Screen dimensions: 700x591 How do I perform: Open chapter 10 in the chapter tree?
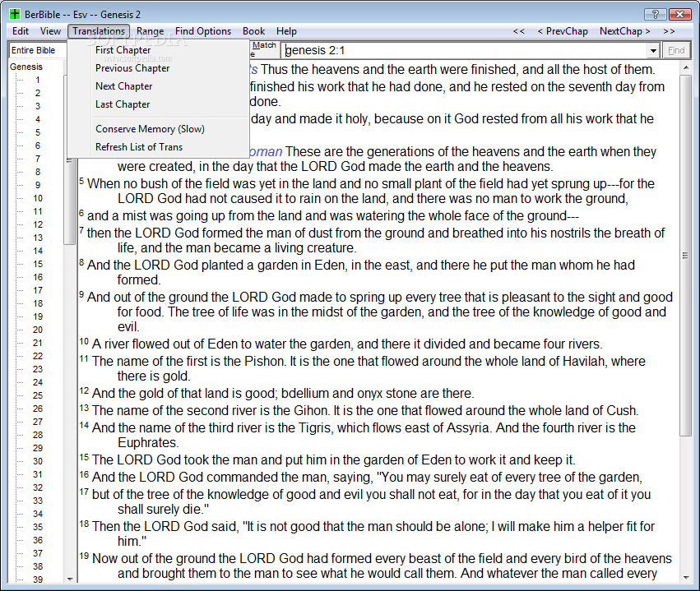(38, 198)
